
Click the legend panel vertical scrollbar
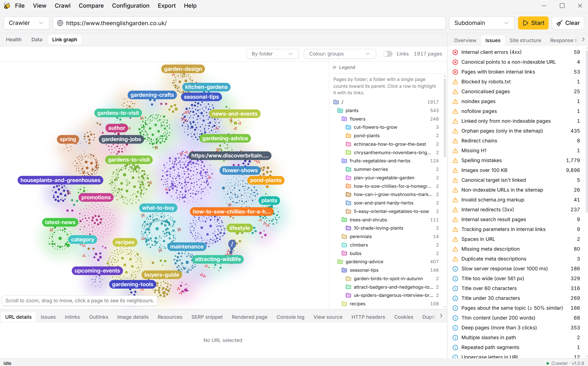tap(445, 118)
